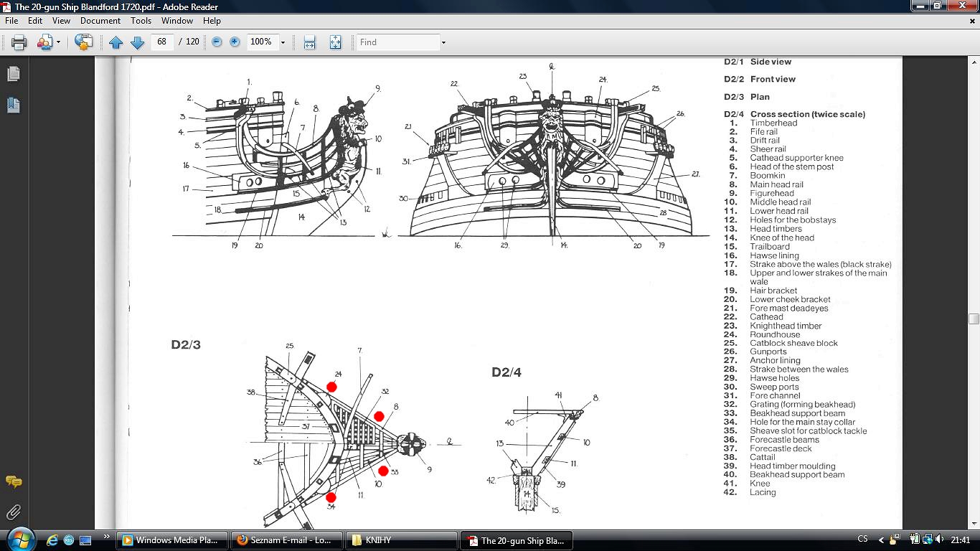This screenshot has width=980, height=551.
Task: Go to previous page with up arrow
Action: click(x=116, y=42)
